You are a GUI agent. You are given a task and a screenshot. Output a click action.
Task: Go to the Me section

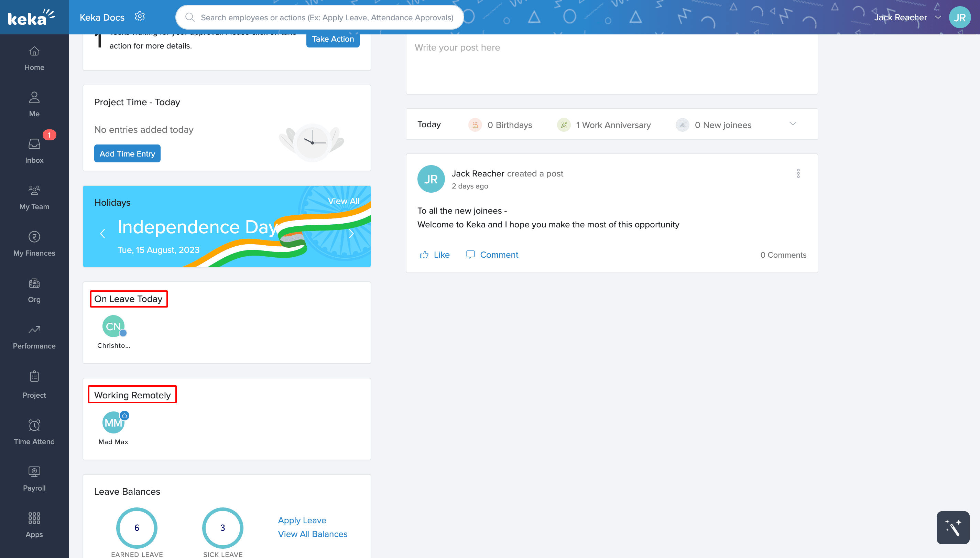pyautogui.click(x=34, y=102)
